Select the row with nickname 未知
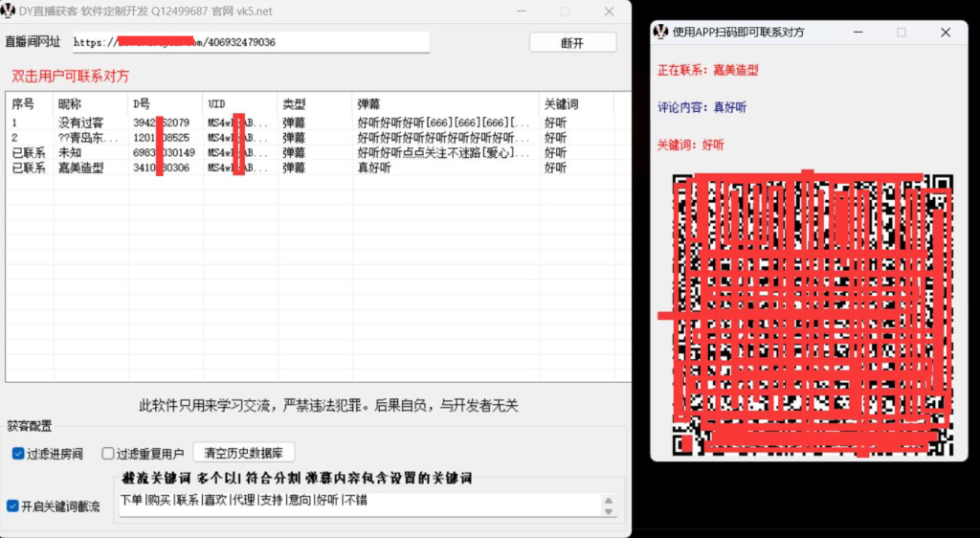980x538 pixels. click(319, 152)
